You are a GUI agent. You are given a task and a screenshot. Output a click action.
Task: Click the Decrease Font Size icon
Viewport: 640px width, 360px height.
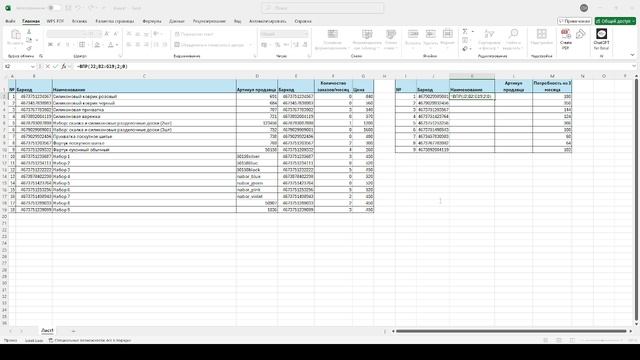pos(116,34)
